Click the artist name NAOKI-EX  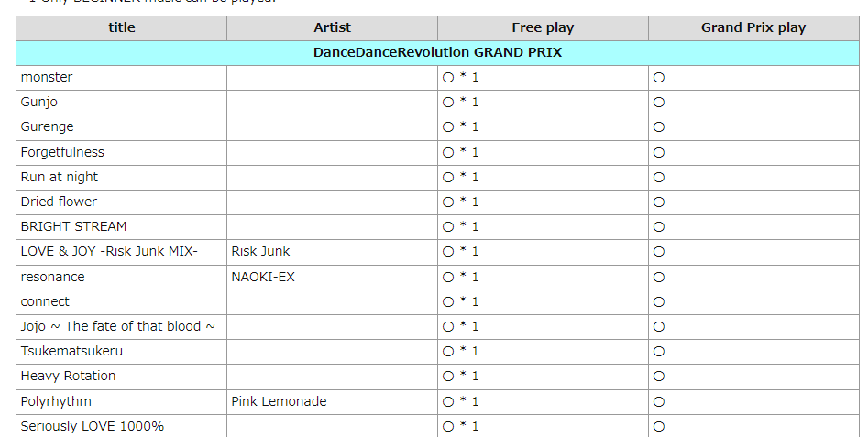(x=263, y=277)
